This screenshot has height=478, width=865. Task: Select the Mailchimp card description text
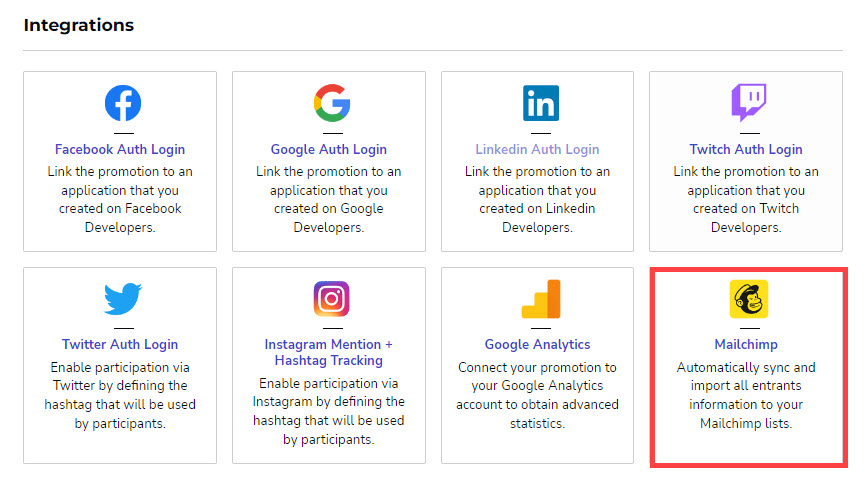[747, 396]
